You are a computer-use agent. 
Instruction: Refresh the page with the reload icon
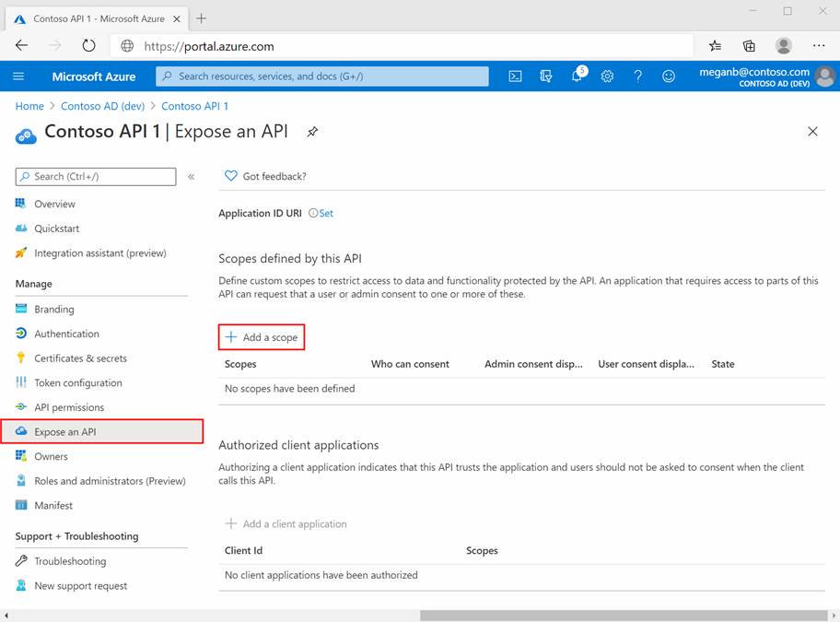click(x=88, y=45)
